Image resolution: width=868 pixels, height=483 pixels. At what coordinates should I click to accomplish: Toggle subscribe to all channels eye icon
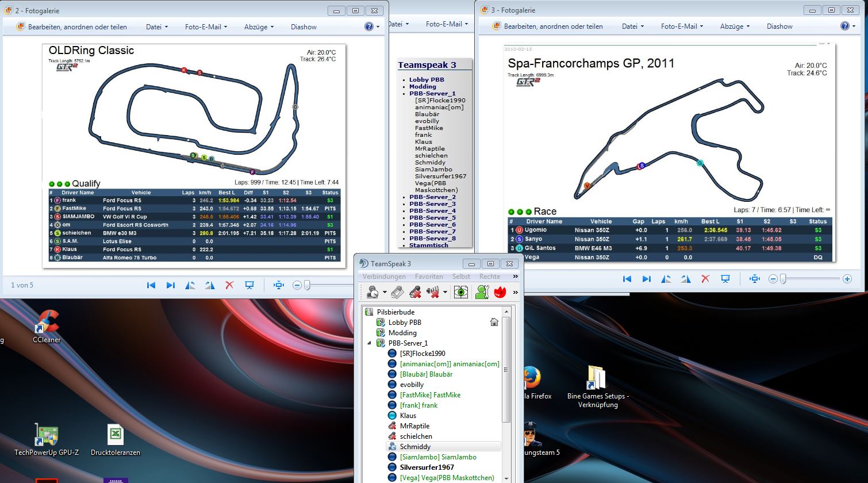tap(460, 292)
